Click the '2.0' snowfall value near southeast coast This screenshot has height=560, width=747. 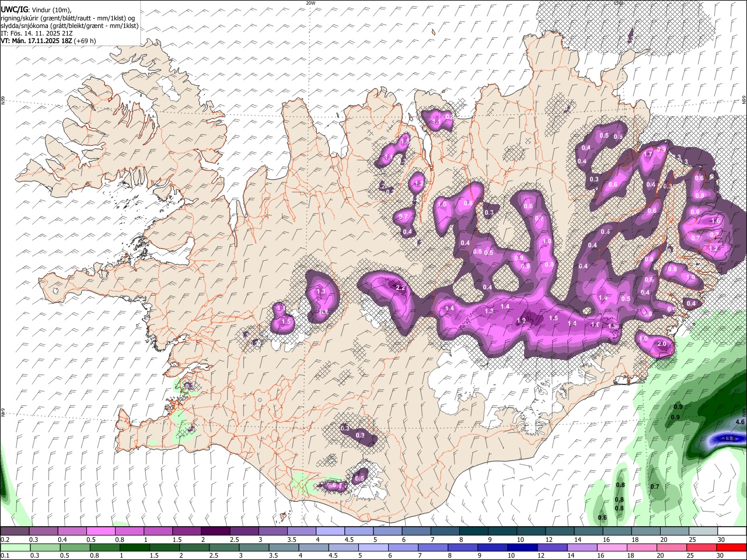coord(662,344)
